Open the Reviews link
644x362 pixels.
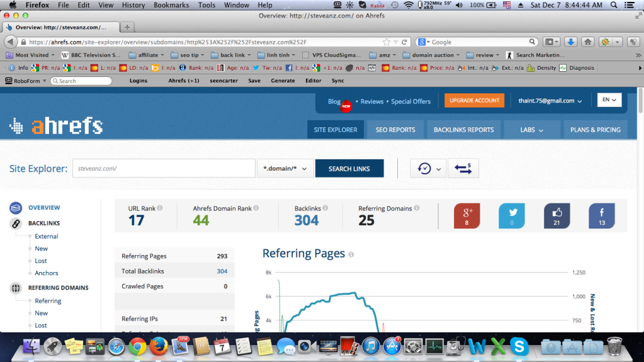click(371, 101)
